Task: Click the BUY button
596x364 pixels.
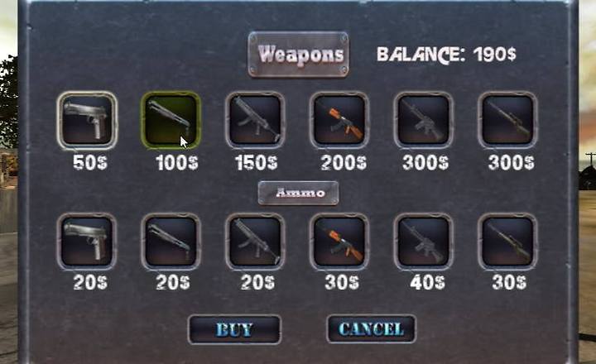Action: 234,329
